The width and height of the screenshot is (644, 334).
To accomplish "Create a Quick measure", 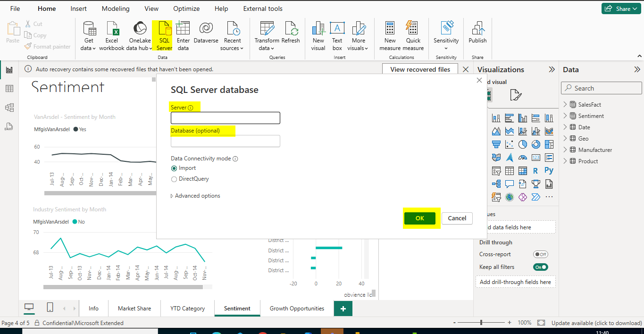I will 413,36.
